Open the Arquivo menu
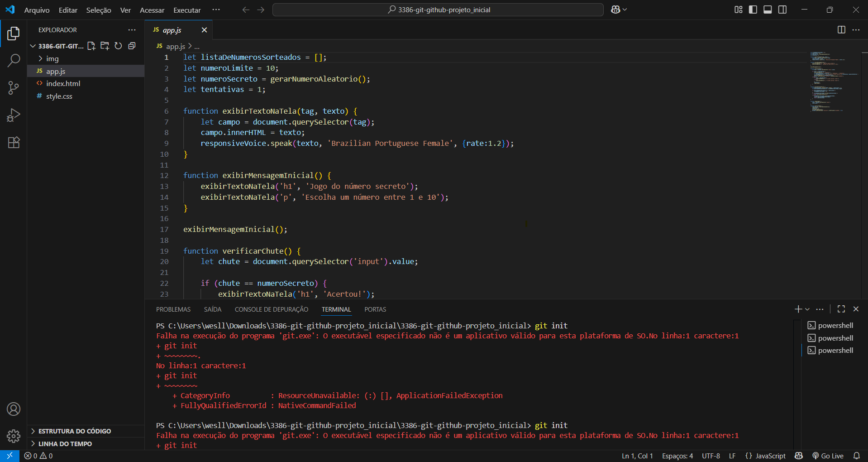868x462 pixels. click(37, 10)
